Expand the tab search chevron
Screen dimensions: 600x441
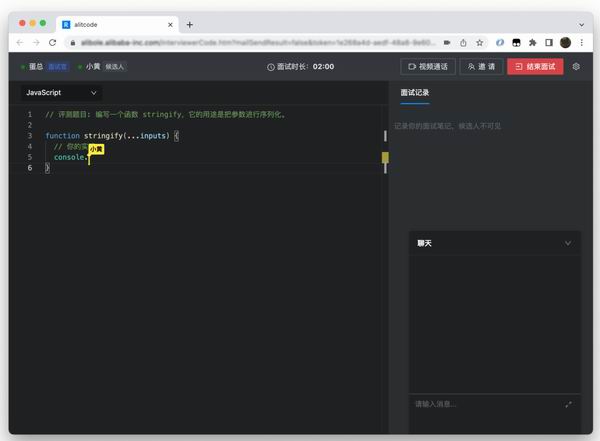tap(581, 25)
